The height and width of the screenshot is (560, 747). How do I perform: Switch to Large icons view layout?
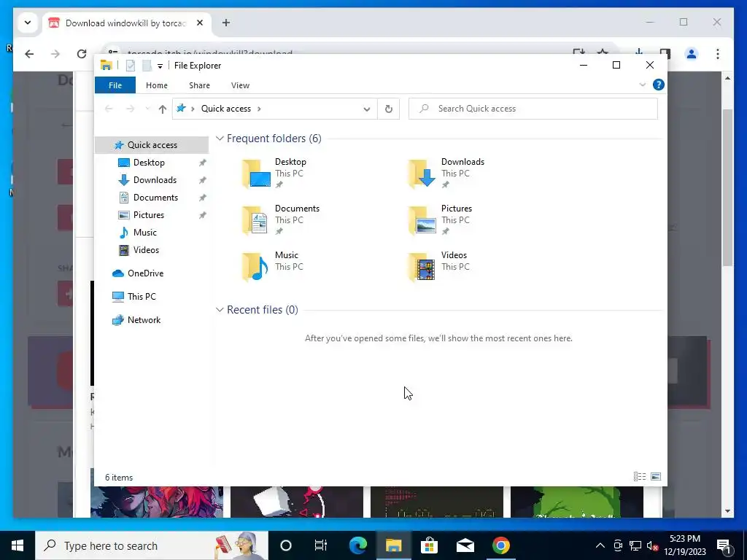tap(656, 477)
